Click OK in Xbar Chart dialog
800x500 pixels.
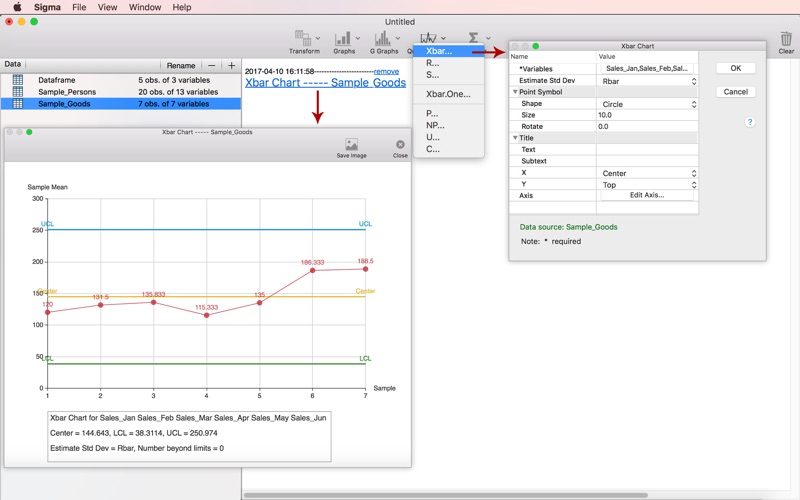[736, 68]
